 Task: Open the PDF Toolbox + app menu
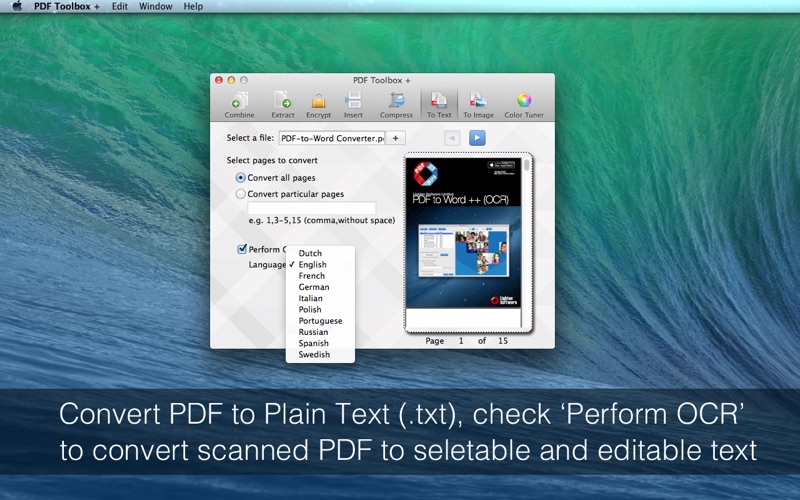click(67, 6)
